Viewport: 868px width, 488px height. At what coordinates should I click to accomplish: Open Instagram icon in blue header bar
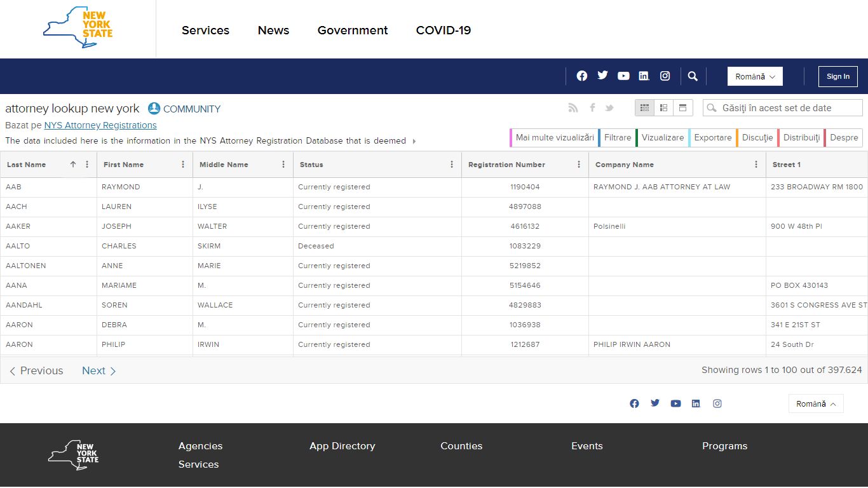665,76
